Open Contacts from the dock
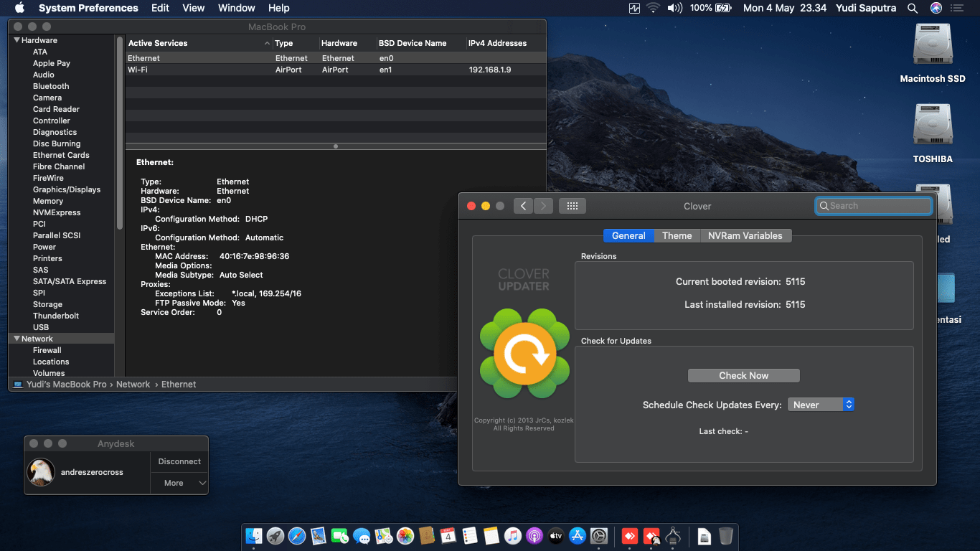 click(427, 536)
